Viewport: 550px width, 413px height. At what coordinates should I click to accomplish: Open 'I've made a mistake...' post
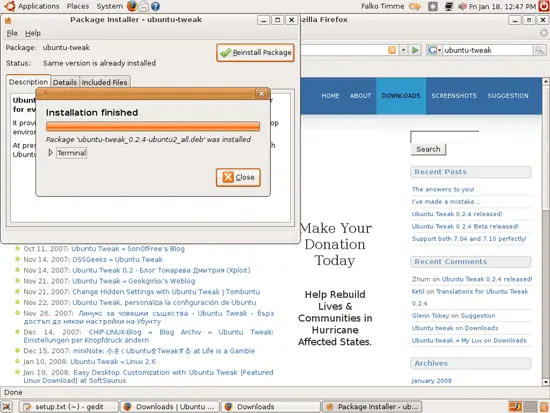point(446,202)
